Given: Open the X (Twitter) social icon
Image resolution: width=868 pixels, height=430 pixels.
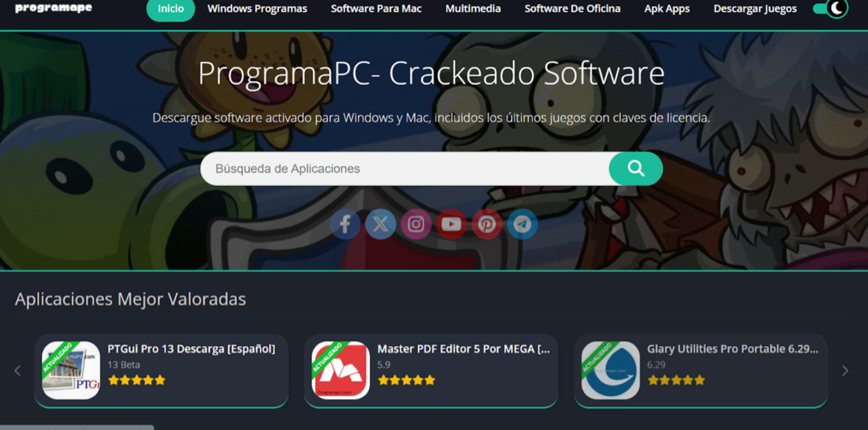Looking at the screenshot, I should click(x=381, y=224).
